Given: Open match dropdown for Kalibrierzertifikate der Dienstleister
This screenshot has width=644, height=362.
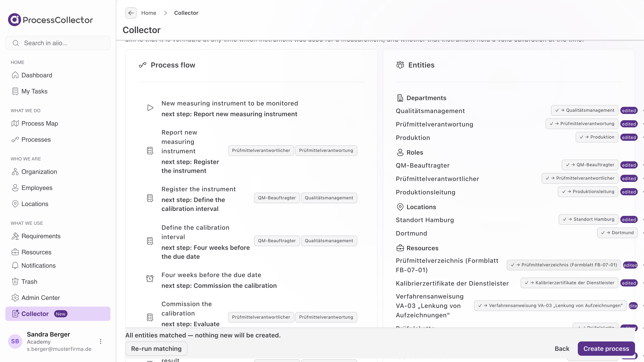Looking at the screenshot, I should coord(569,283).
